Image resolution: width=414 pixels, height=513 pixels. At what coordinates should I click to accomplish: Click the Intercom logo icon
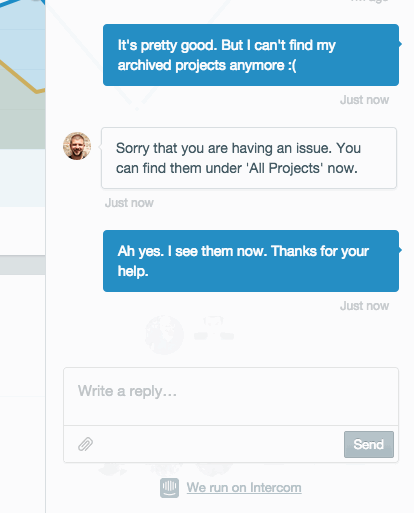(169, 488)
